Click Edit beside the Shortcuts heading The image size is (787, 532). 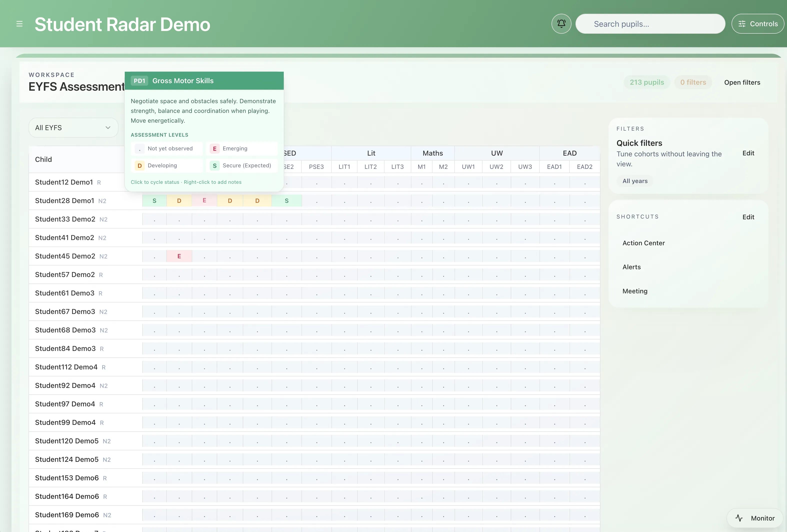click(748, 217)
